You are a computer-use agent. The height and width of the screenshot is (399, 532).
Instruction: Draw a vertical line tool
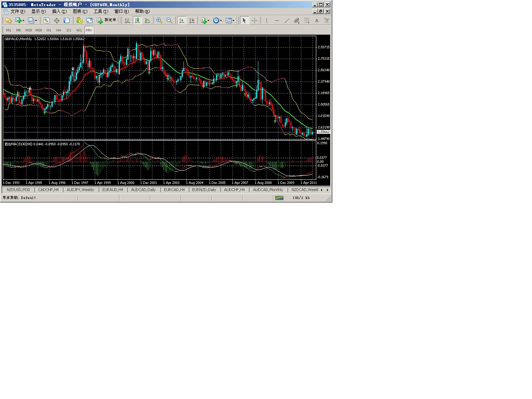(x=267, y=21)
